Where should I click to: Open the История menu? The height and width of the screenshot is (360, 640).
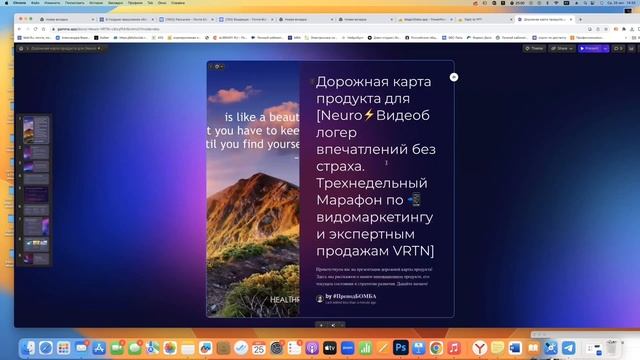tap(96, 3)
